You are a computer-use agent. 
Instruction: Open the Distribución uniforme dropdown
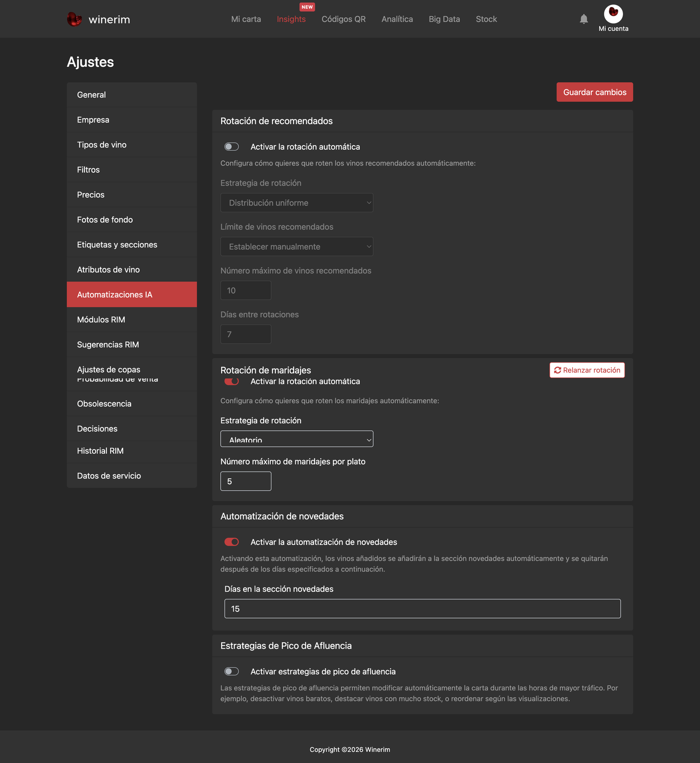tap(297, 203)
